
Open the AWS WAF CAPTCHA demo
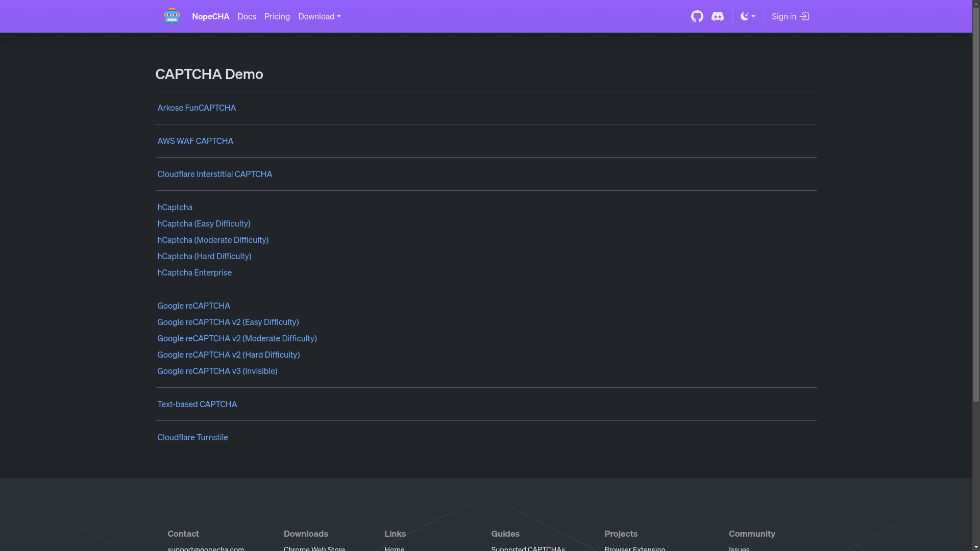195,141
